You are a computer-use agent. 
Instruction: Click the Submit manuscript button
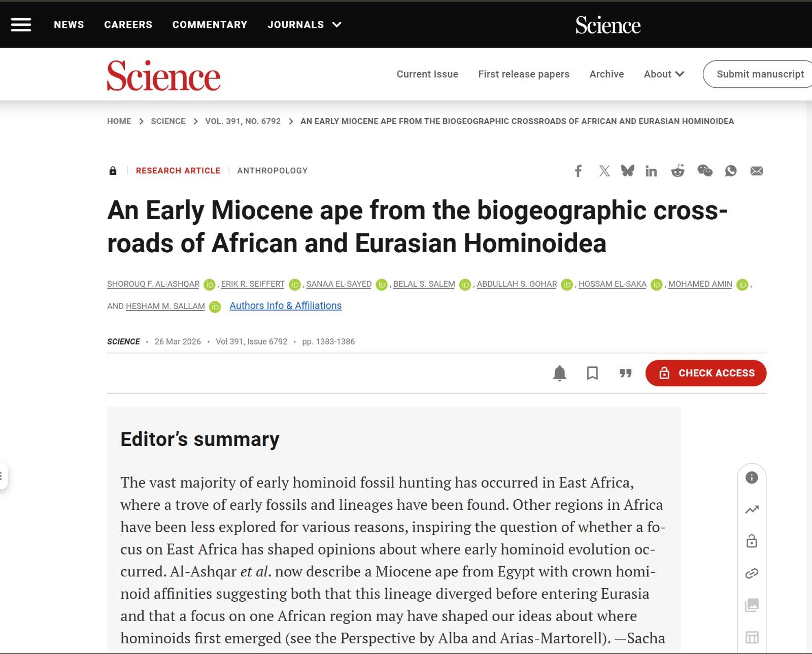760,74
